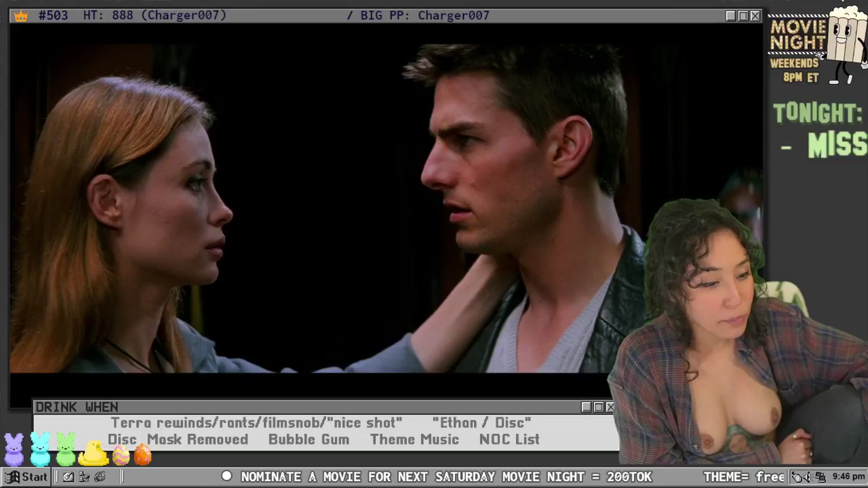Click the purple bunny peep icon
Screen dimensions: 868x488
(x=14, y=450)
